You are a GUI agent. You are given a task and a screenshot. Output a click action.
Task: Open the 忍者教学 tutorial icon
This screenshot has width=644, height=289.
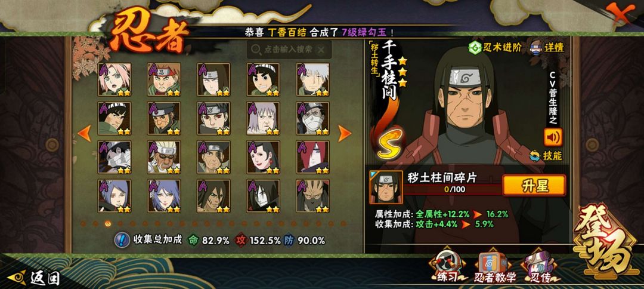[x=494, y=268]
